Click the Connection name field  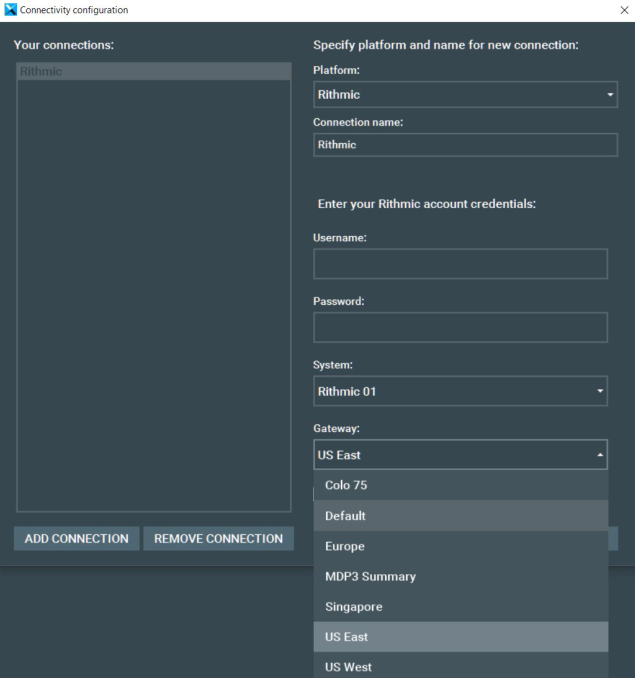(466, 145)
